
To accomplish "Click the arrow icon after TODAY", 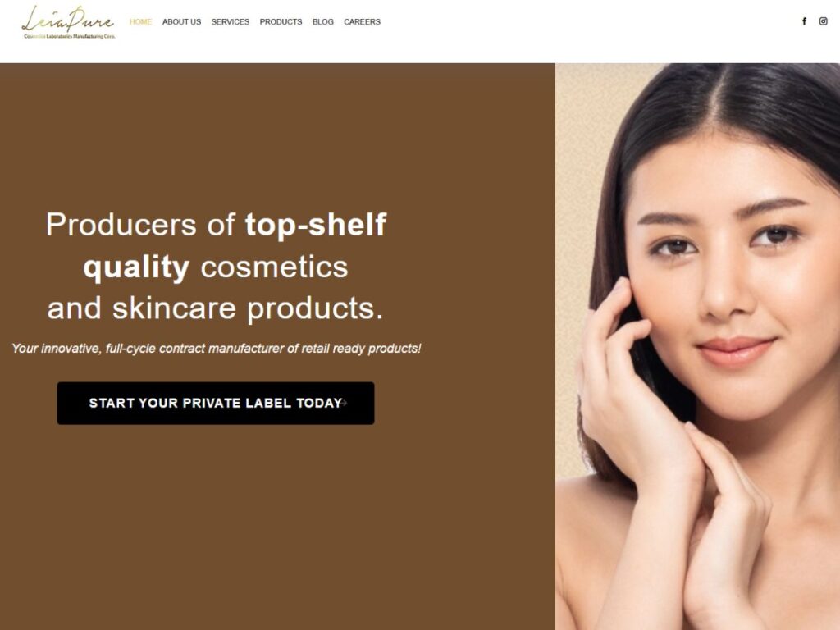I will click(x=345, y=403).
